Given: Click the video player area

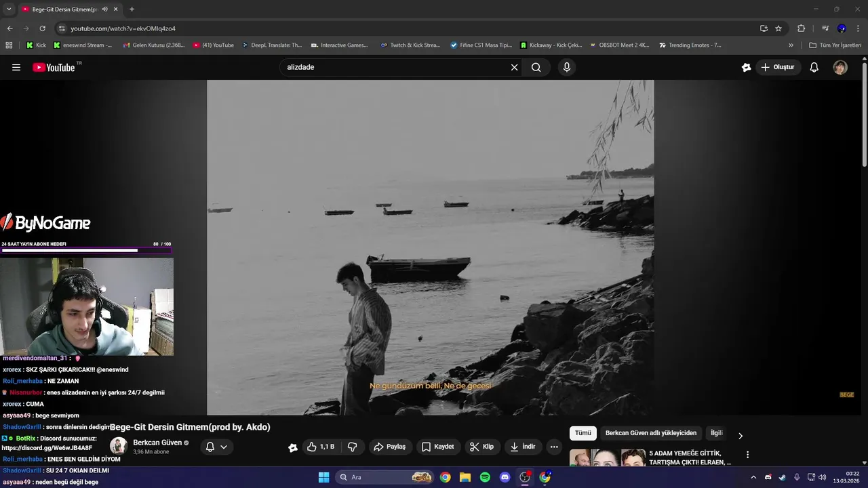Looking at the screenshot, I should [430, 247].
